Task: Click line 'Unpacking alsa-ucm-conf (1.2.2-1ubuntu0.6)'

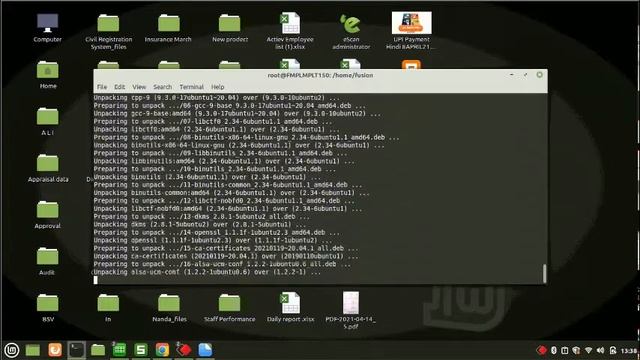Action: click(x=207, y=272)
